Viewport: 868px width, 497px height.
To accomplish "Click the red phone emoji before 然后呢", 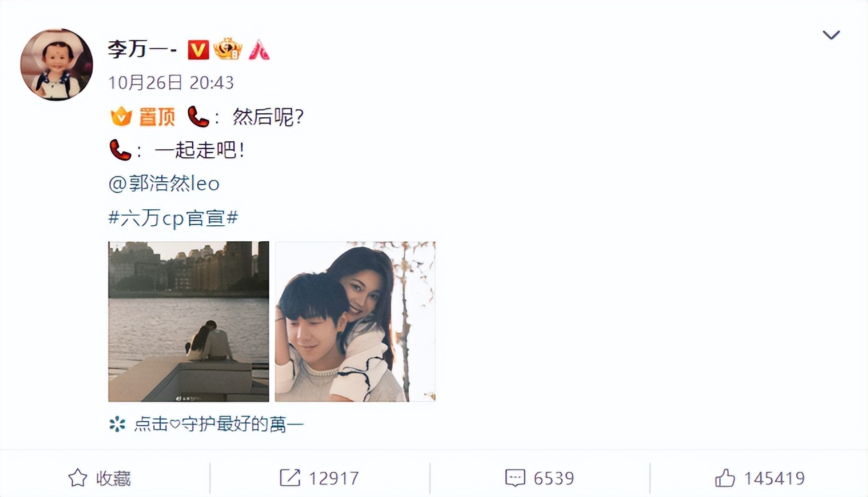I will [198, 117].
